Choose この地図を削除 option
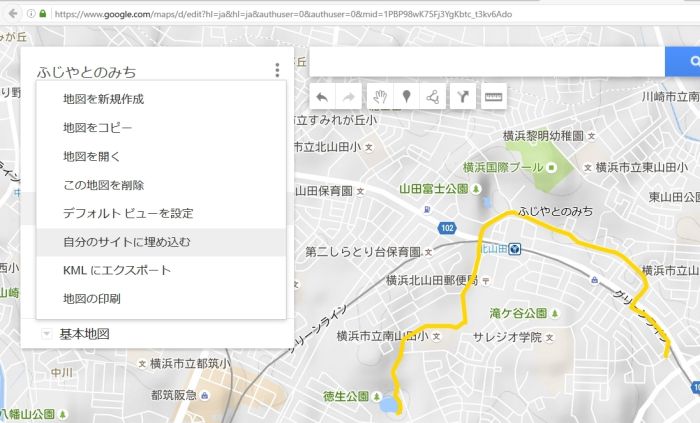Image resolution: width=700 pixels, height=423 pixels. click(161, 185)
